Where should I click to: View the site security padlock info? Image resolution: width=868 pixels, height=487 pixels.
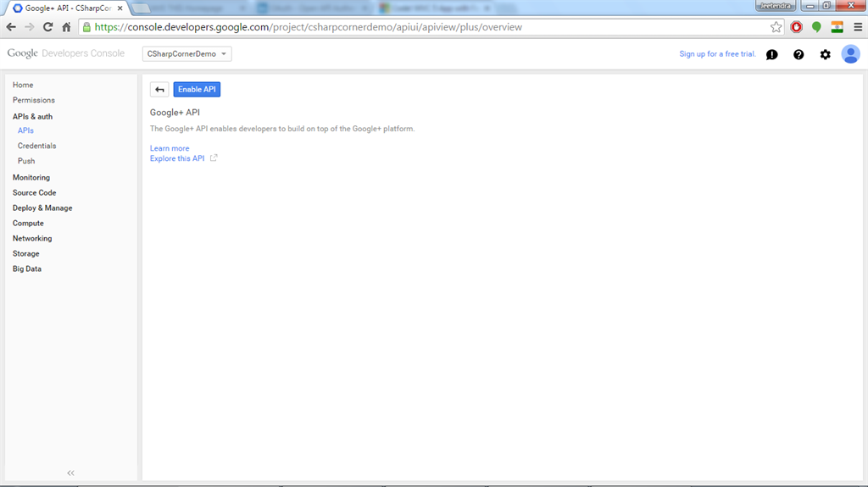(x=87, y=27)
